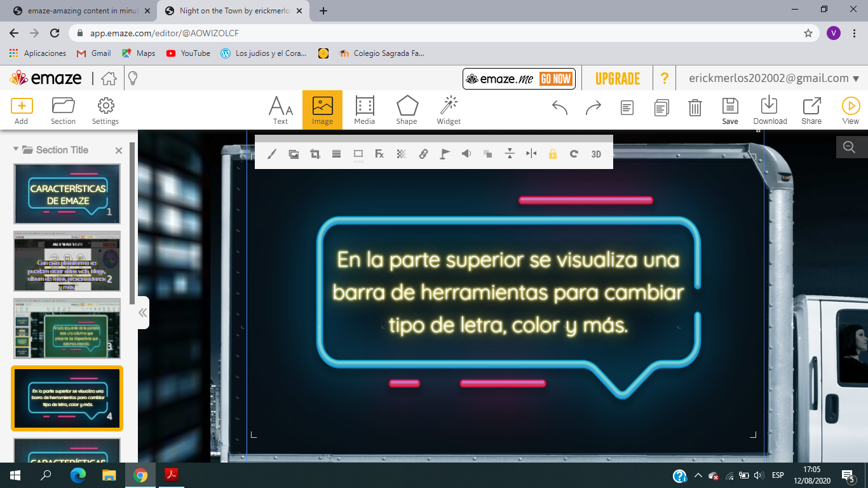This screenshot has height=488, width=868.
Task: Open presentation Settings gear
Action: tap(105, 110)
